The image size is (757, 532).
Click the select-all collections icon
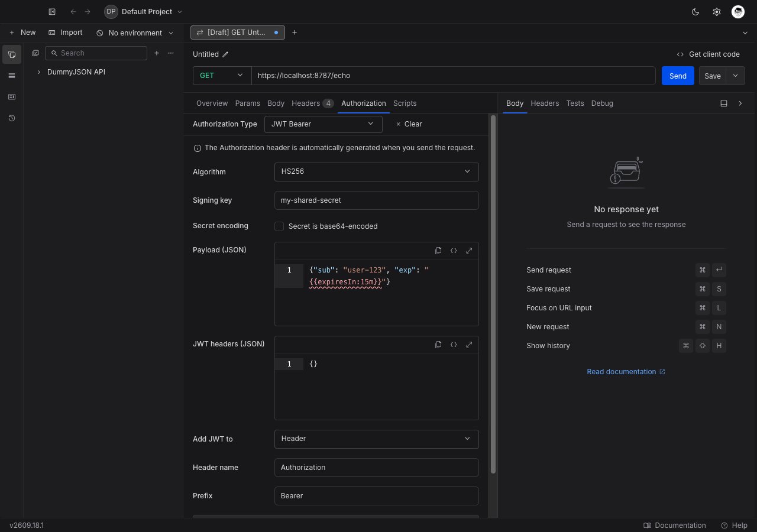[x=35, y=53]
